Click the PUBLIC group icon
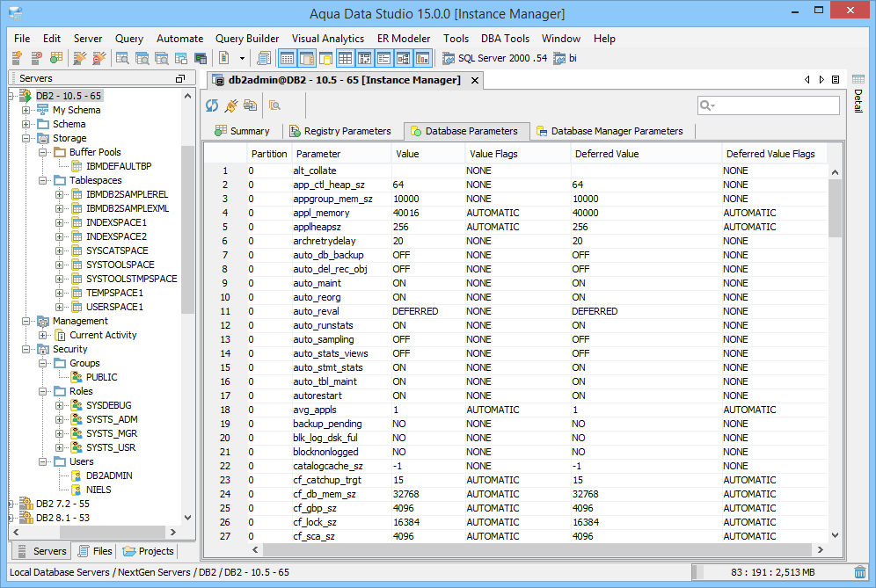876x588 pixels. [77, 377]
